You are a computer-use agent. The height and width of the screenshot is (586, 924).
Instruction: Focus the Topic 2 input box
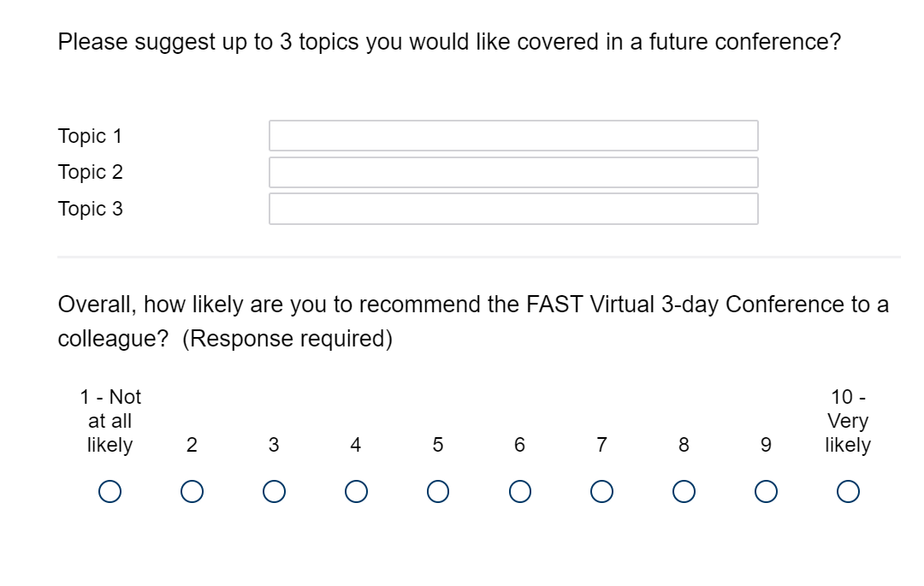point(513,172)
